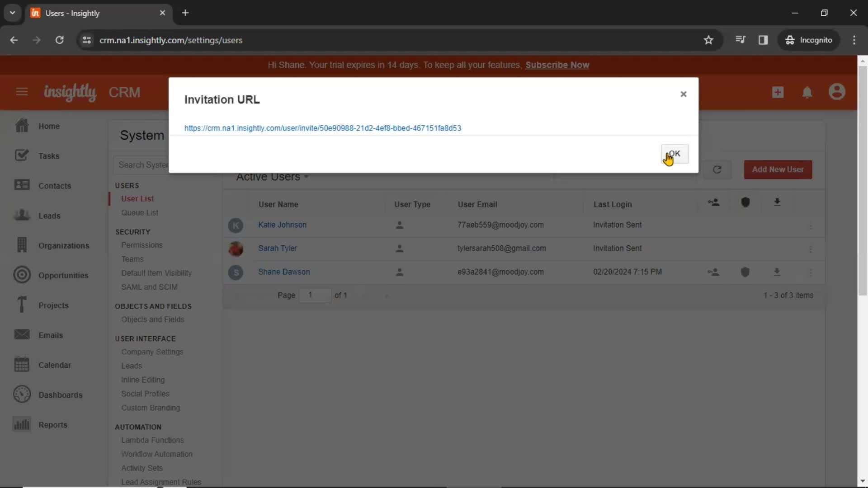Click Sarah Tyler's avatar photo
This screenshot has width=868, height=488.
pos(236,249)
